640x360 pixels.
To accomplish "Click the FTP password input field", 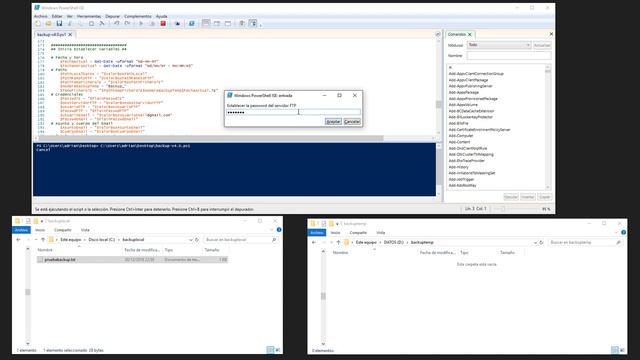I will (293, 112).
